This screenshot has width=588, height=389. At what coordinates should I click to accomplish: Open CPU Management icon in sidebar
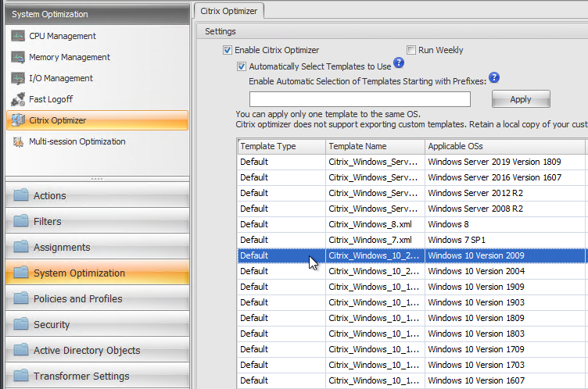18,36
